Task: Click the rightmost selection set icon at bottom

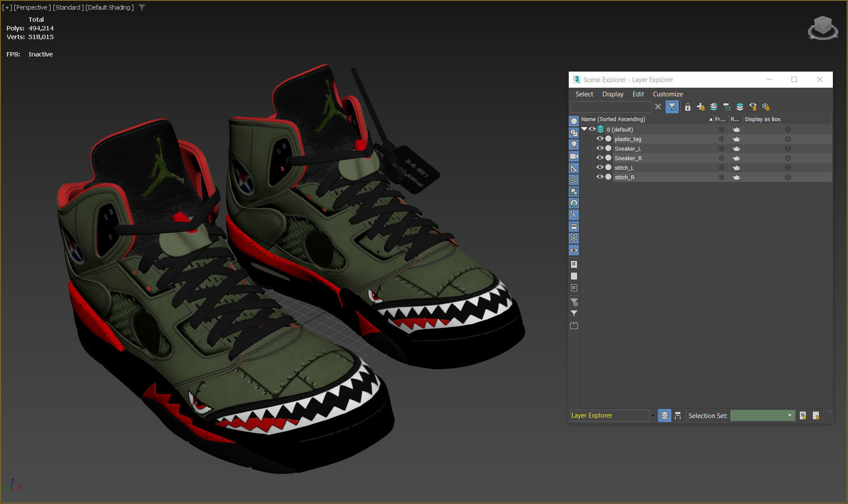Action: pyautogui.click(x=816, y=416)
